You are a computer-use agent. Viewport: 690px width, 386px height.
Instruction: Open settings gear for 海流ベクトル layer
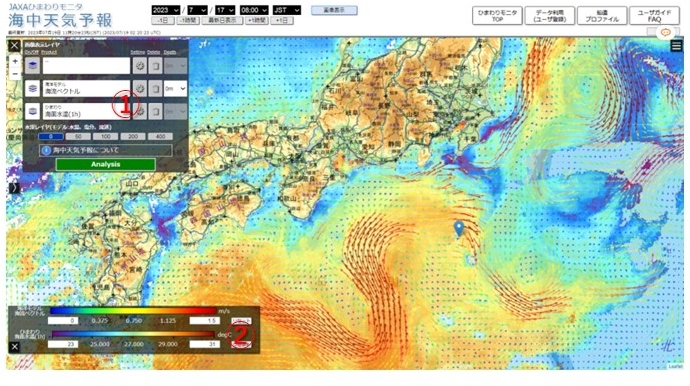(x=140, y=88)
